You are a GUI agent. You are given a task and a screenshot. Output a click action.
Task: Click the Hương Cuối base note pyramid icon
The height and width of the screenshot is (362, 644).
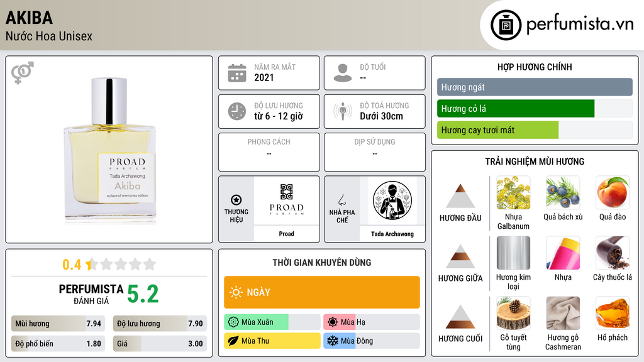(460, 317)
